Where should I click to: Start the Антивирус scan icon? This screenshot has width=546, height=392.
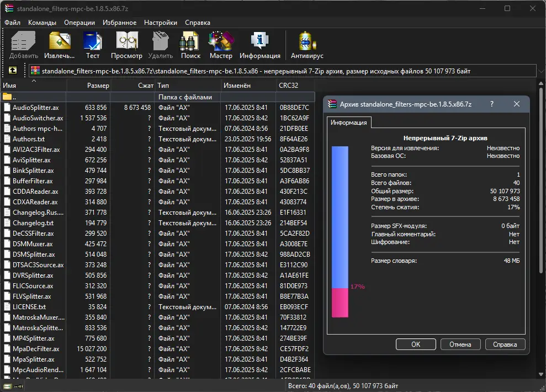[x=307, y=45]
